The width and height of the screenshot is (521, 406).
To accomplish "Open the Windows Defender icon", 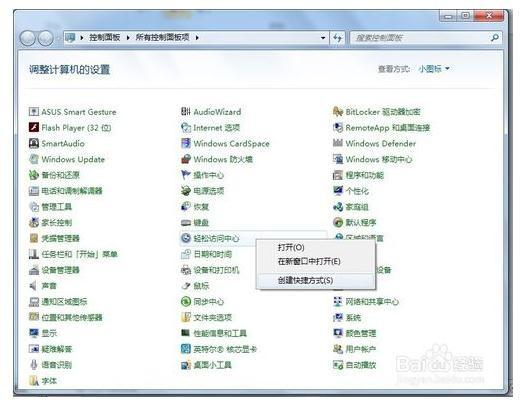I will [338, 143].
